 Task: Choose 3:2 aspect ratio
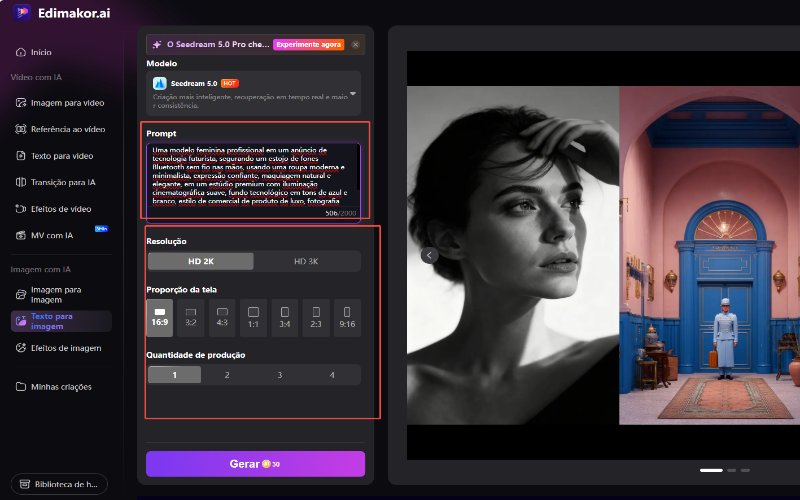[191, 318]
